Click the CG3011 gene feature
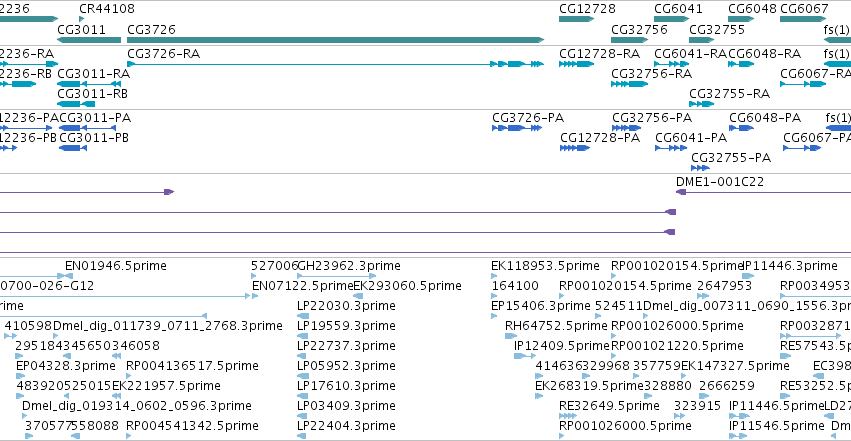This screenshot has height=441, width=851. (x=89, y=40)
